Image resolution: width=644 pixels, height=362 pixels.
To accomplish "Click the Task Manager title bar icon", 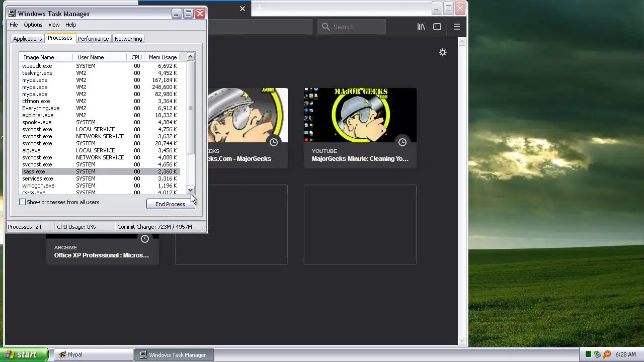I will pos(12,14).
